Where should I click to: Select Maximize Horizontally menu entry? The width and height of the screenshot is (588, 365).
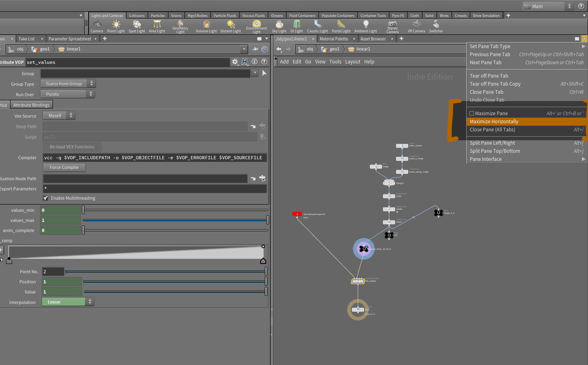(527, 122)
